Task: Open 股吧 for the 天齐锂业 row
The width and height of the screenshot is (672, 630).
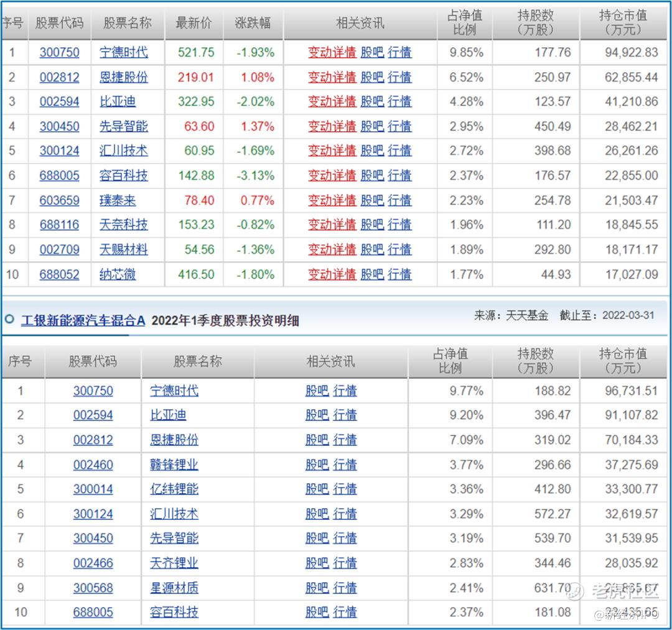Action: coord(317,563)
